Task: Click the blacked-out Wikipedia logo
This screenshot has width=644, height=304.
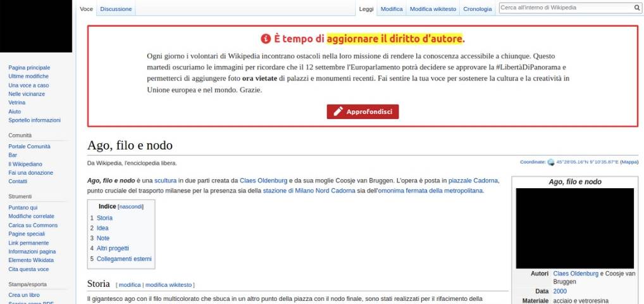Action: coord(36,26)
